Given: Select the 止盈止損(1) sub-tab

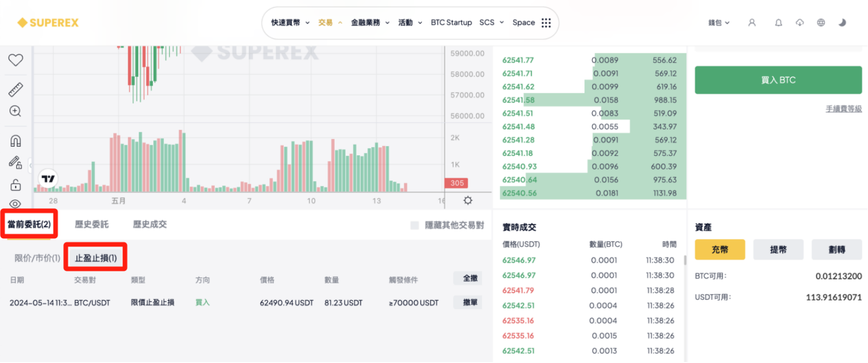Looking at the screenshot, I should [96, 258].
